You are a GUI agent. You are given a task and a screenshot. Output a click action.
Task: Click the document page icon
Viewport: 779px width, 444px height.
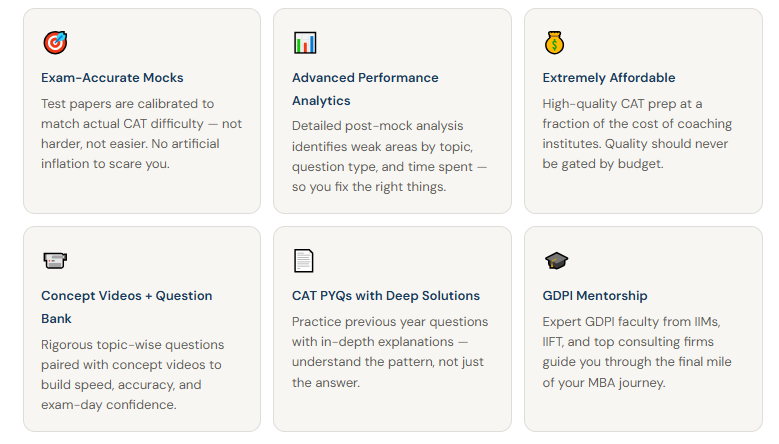click(304, 261)
